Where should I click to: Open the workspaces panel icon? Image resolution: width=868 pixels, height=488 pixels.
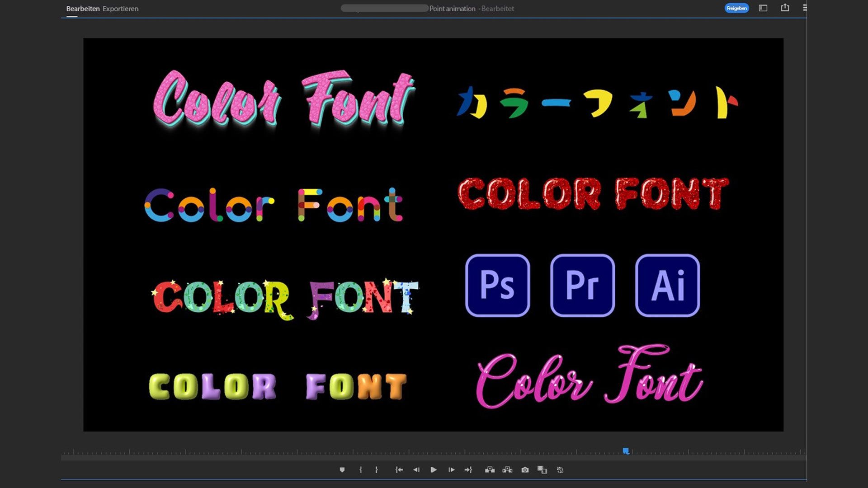point(763,8)
